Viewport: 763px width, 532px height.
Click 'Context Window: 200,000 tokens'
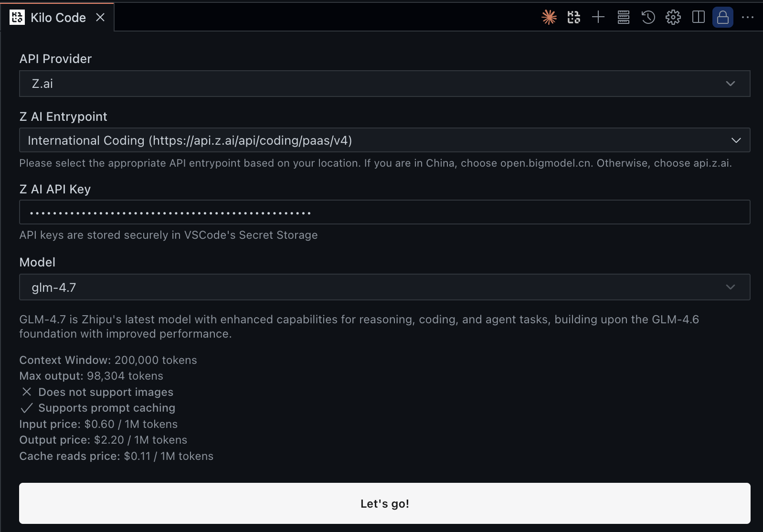(108, 360)
